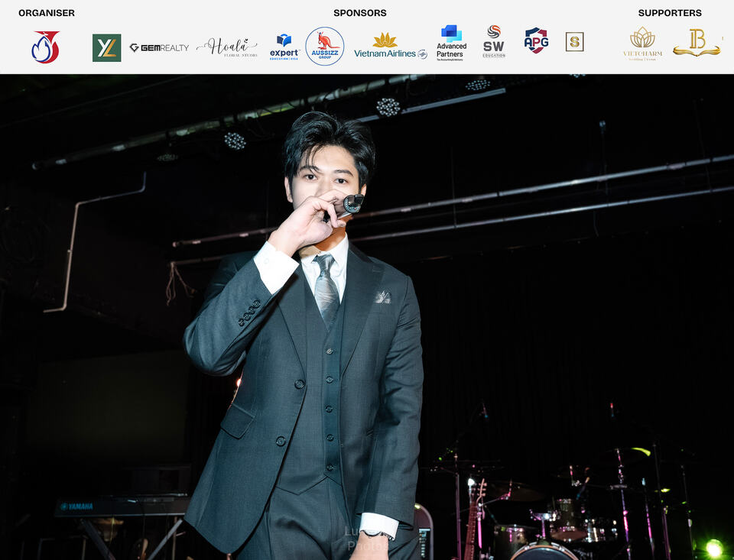Click the Hoala Floral Studio logo
This screenshot has height=560, width=734.
click(x=227, y=47)
